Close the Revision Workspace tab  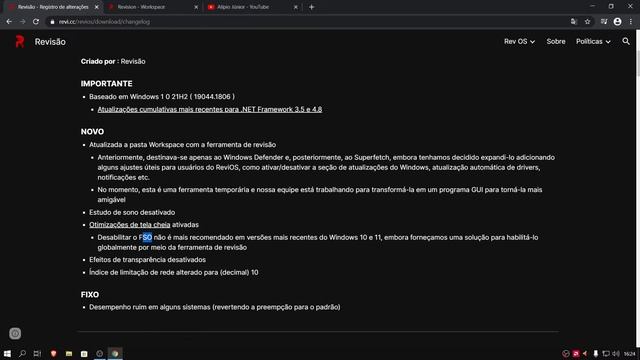pos(196,7)
